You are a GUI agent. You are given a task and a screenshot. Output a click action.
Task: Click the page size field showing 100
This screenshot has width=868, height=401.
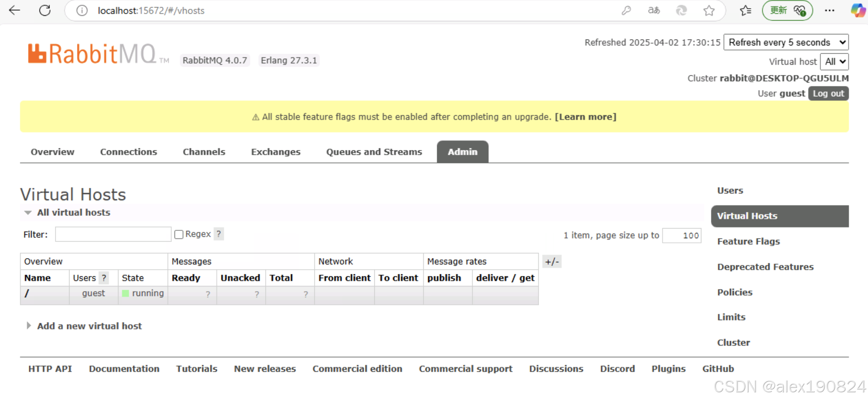pos(682,236)
